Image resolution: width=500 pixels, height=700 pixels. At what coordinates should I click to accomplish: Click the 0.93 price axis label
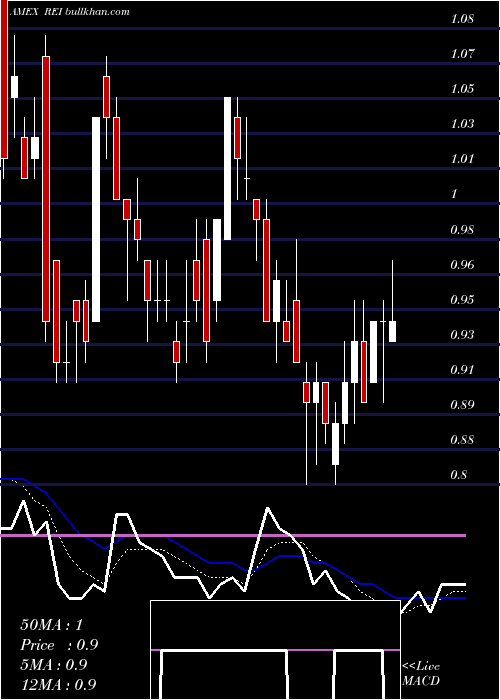(462, 335)
